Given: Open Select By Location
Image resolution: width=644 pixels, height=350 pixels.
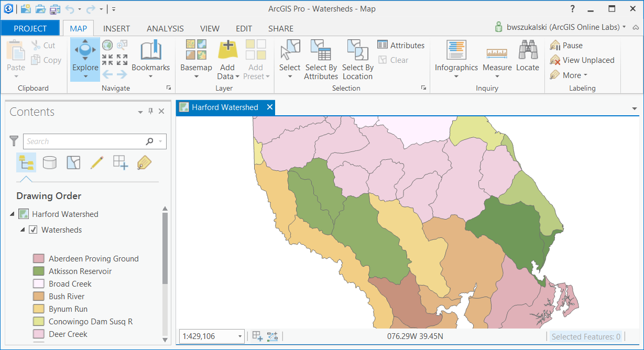Looking at the screenshot, I should click(x=358, y=59).
